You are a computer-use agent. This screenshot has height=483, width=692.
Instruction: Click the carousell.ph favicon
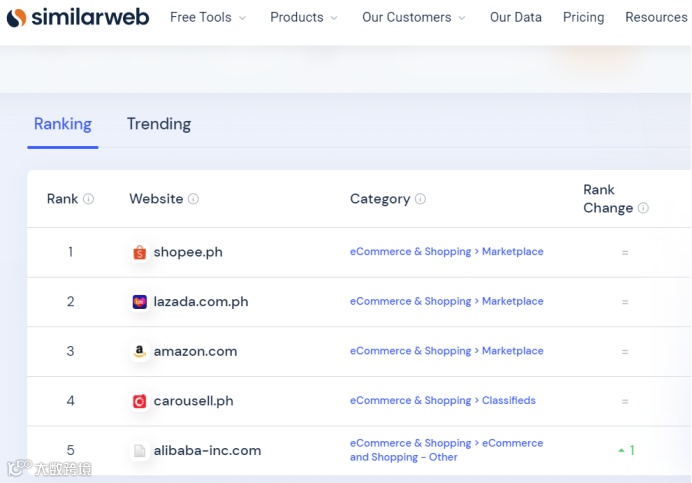(x=139, y=401)
